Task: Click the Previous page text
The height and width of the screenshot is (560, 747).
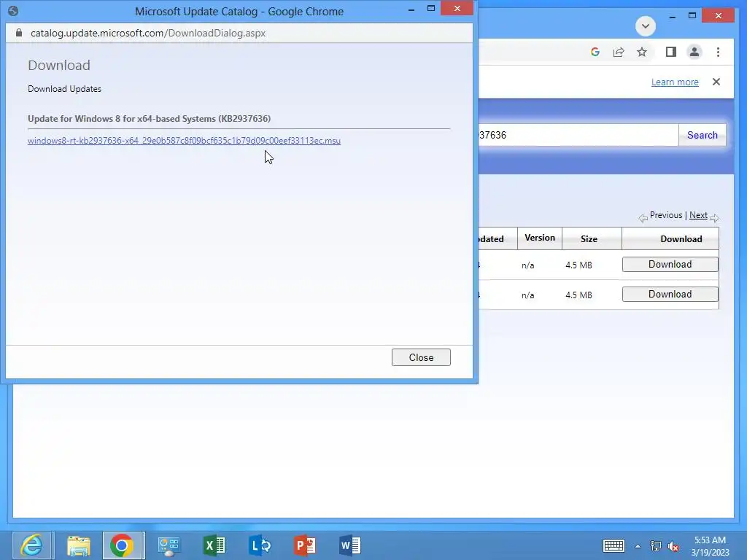Action: 665,215
